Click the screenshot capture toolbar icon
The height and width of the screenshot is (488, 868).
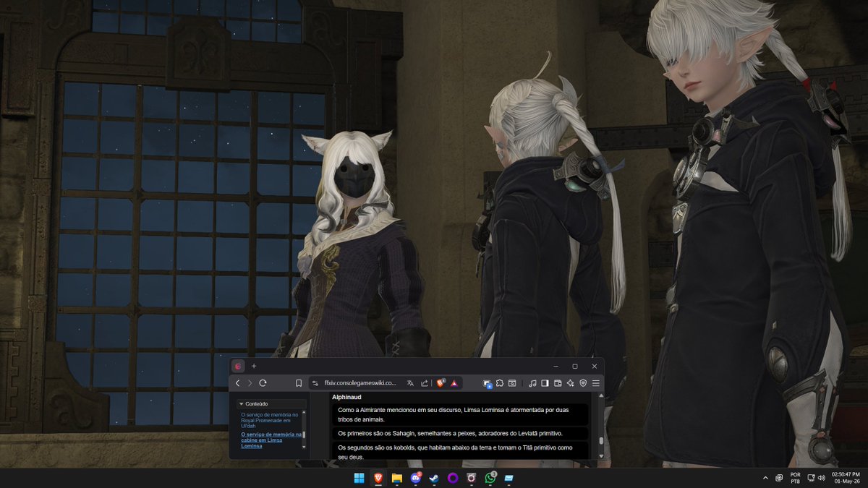tap(512, 383)
